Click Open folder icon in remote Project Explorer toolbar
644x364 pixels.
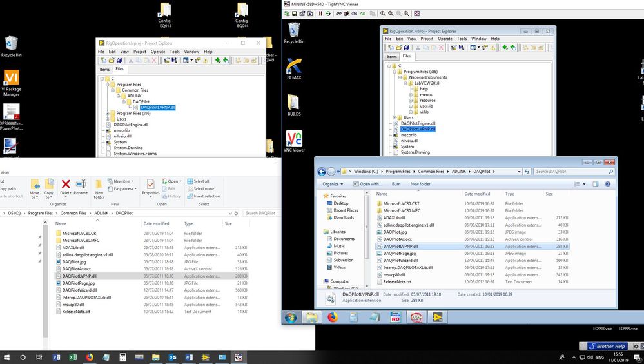pyautogui.click(x=398, y=48)
